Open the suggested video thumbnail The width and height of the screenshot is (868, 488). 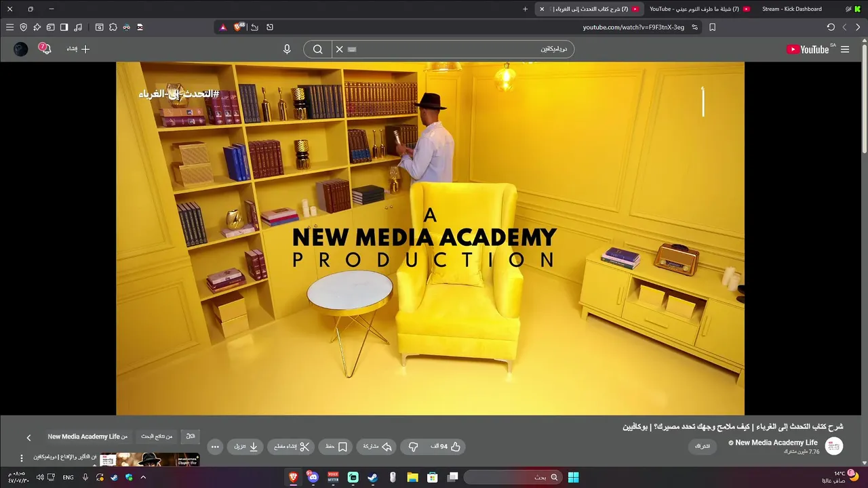(150, 460)
